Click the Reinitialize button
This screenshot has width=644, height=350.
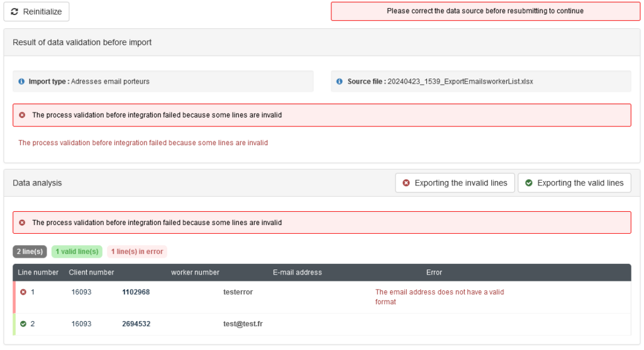(x=36, y=11)
